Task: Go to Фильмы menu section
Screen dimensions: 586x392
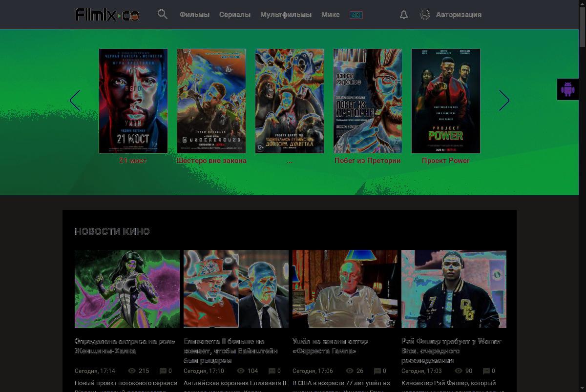Action: click(x=194, y=15)
